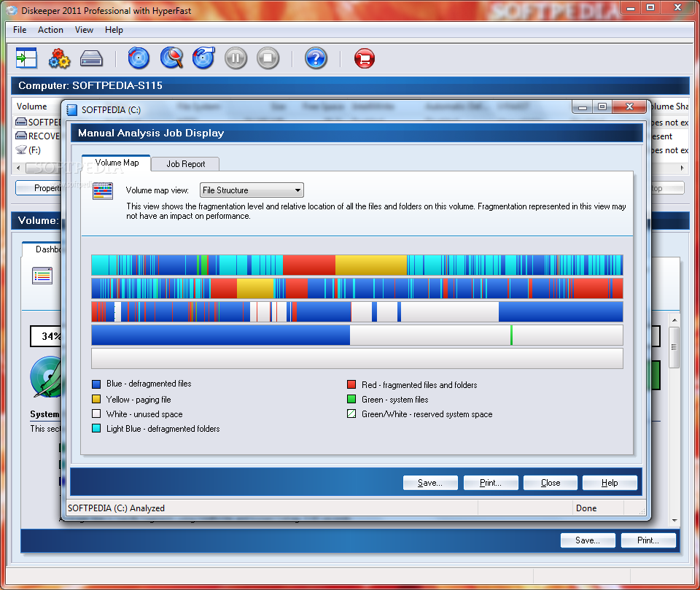The image size is (700, 590).
Task: Click the light blue defragmented folders swatch
Action: tap(96, 428)
